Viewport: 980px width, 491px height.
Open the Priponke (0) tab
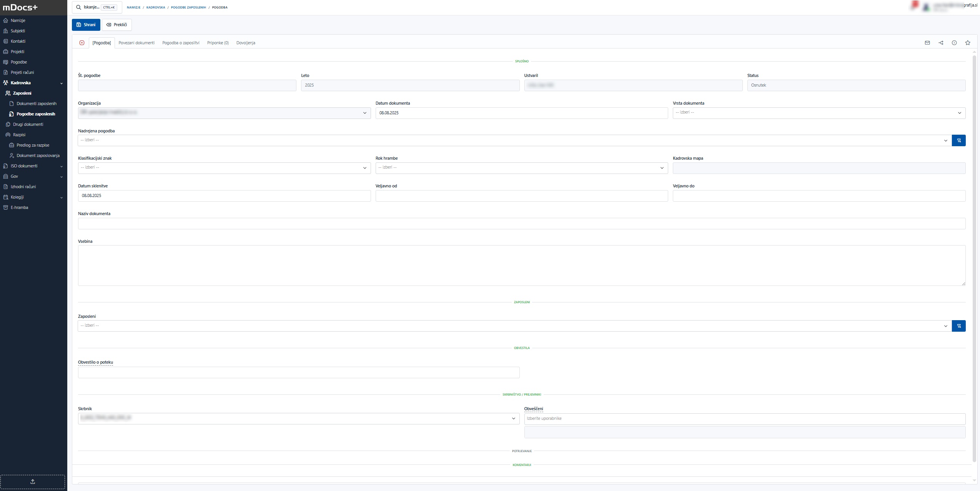point(218,43)
